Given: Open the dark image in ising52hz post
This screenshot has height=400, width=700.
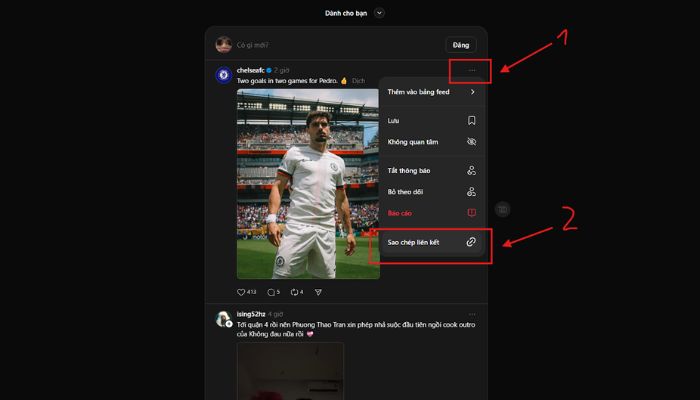Looking at the screenshot, I should [290, 371].
